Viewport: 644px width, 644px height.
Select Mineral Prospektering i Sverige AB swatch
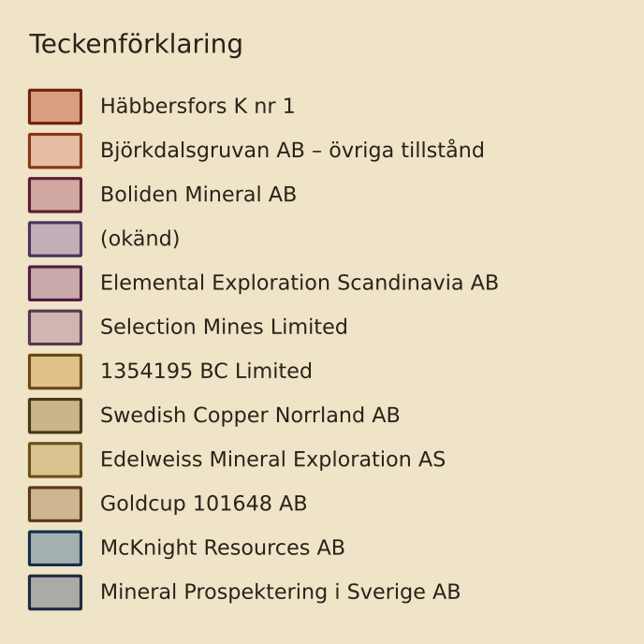(x=55, y=593)
